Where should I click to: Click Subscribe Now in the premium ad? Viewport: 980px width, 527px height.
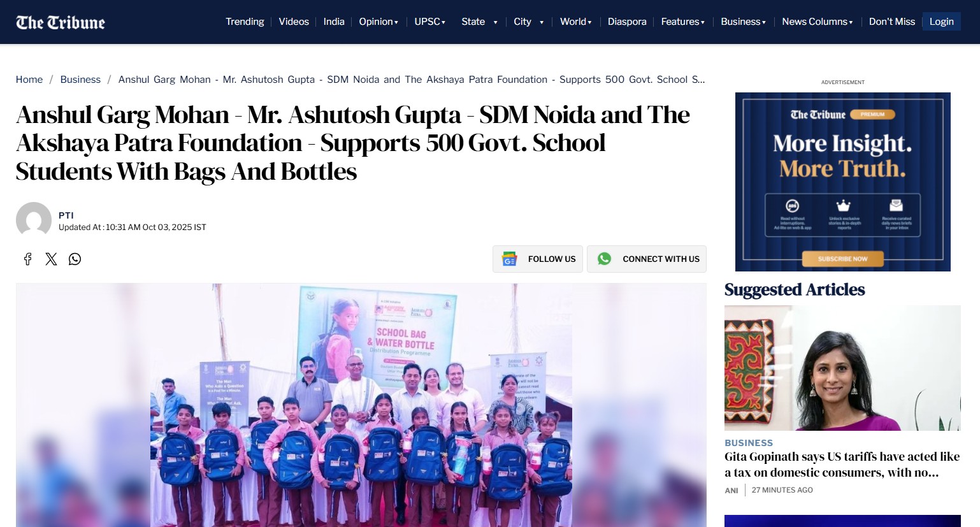842,259
